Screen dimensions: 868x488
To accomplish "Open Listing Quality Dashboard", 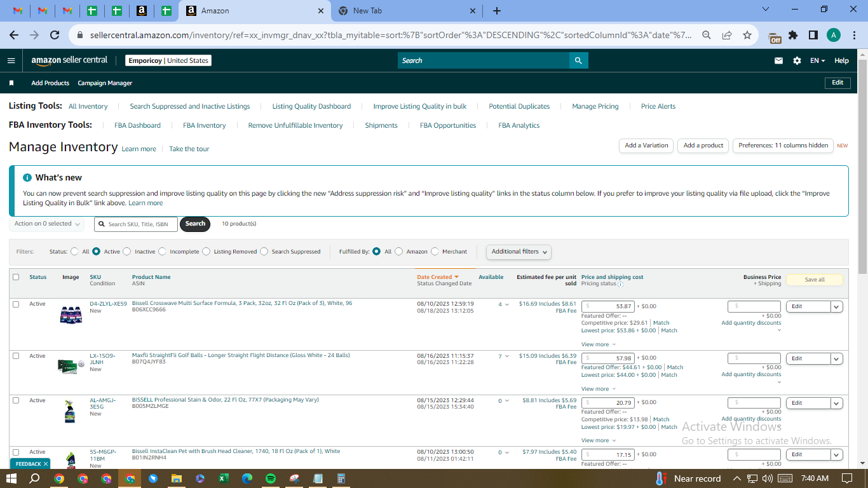I will (311, 106).
